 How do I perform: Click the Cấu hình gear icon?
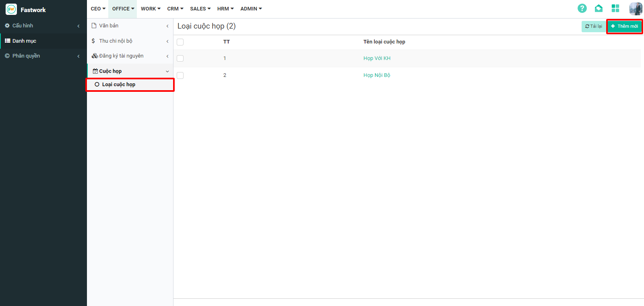click(7, 26)
